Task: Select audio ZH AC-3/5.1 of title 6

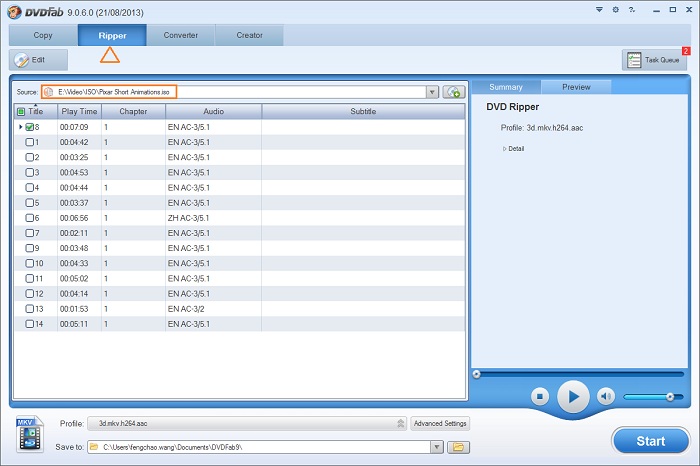Action: [x=188, y=218]
